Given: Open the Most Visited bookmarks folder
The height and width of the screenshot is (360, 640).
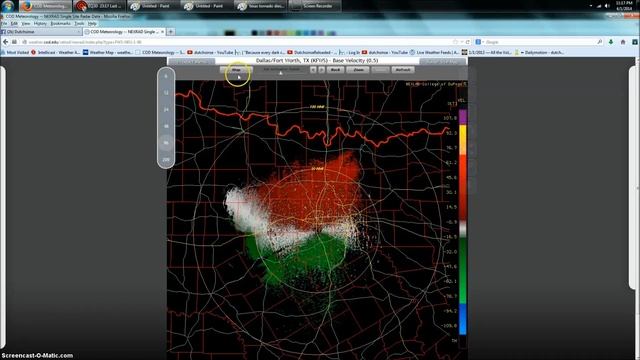Looking at the screenshot, I should (16, 52).
